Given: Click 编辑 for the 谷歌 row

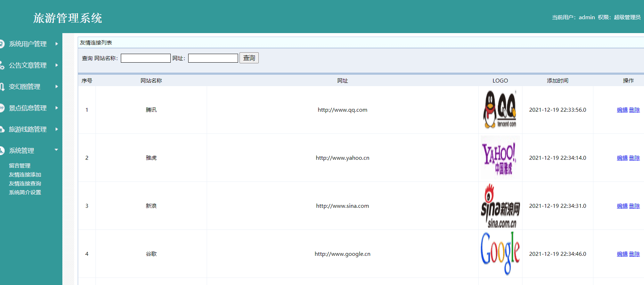Looking at the screenshot, I should (x=622, y=254).
